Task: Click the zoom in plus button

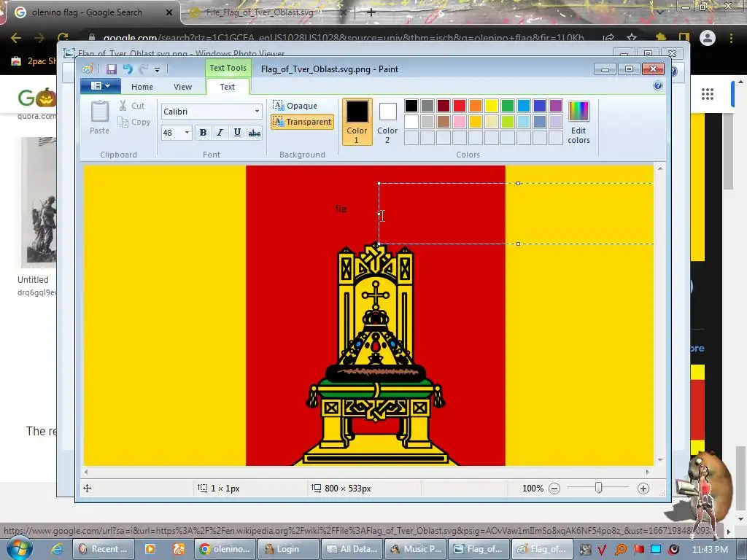Action: point(643,489)
